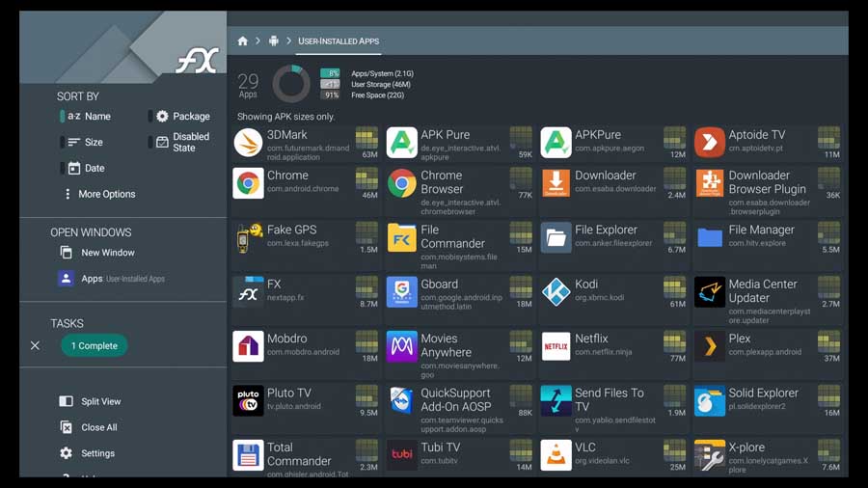This screenshot has width=868, height=488.
Task: Select the Plex app icon
Action: (x=710, y=346)
